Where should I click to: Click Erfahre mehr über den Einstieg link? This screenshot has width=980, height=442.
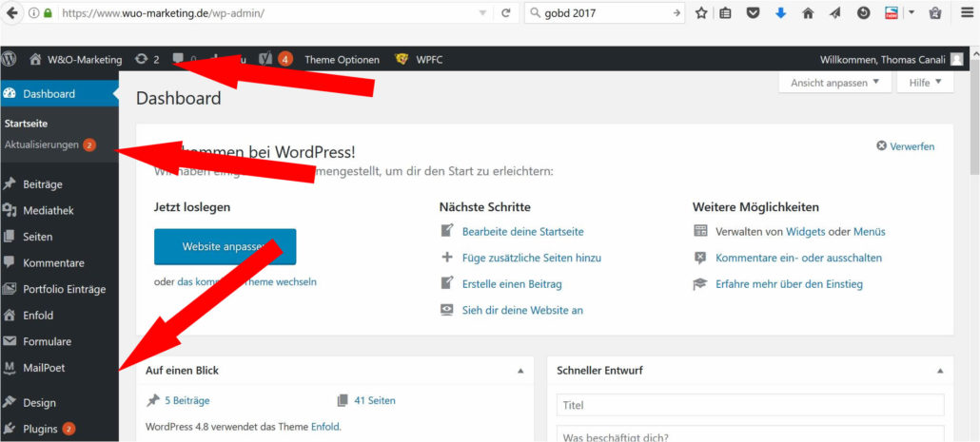pyautogui.click(x=790, y=284)
